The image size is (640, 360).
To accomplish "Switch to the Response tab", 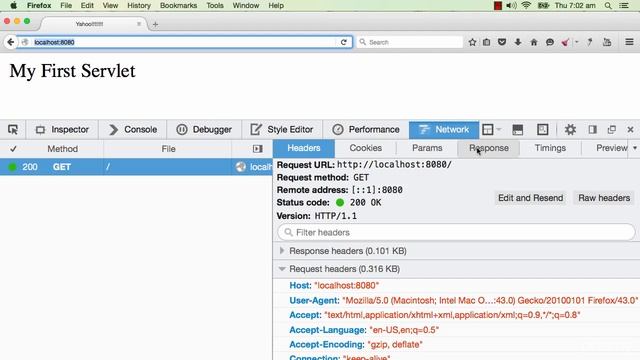I will coord(489,148).
